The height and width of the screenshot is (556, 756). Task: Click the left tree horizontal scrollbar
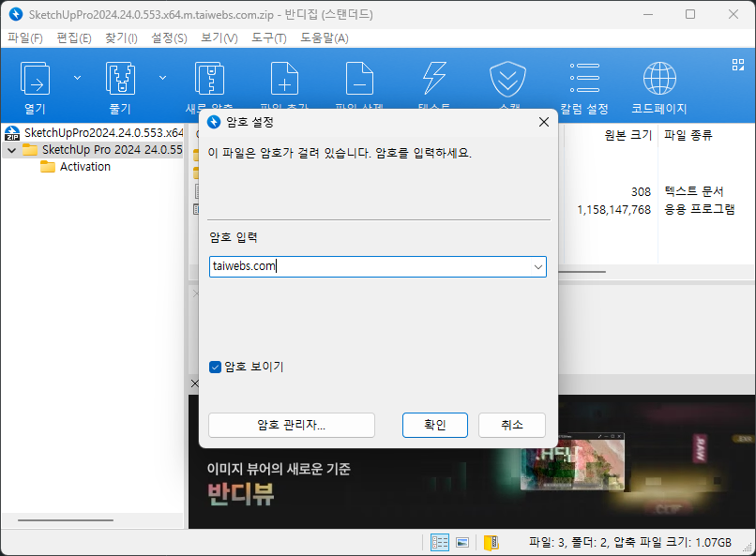pos(66,520)
